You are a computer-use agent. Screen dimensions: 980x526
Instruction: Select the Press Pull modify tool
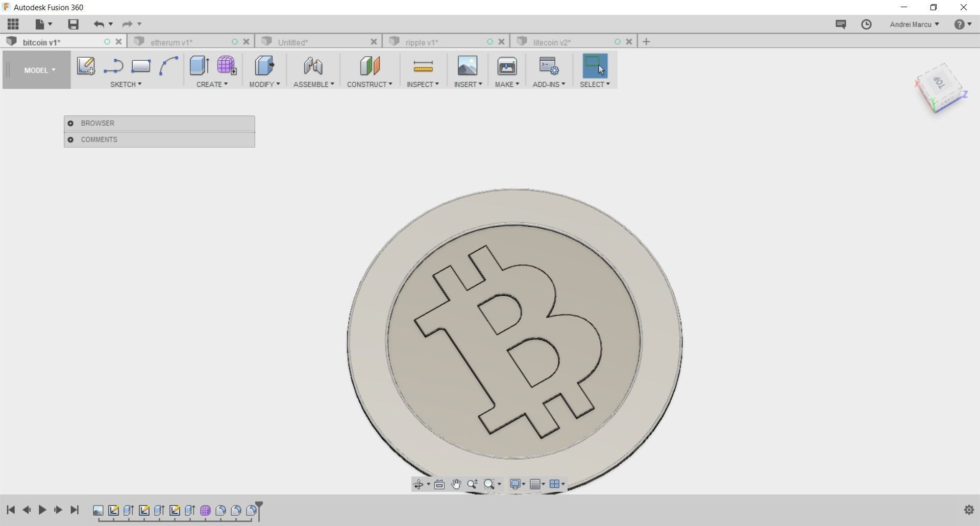pos(264,66)
